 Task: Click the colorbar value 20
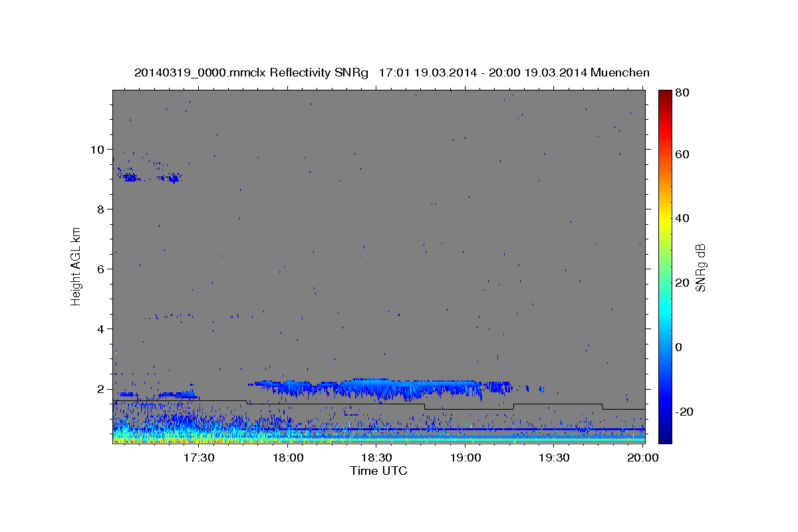coord(682,283)
